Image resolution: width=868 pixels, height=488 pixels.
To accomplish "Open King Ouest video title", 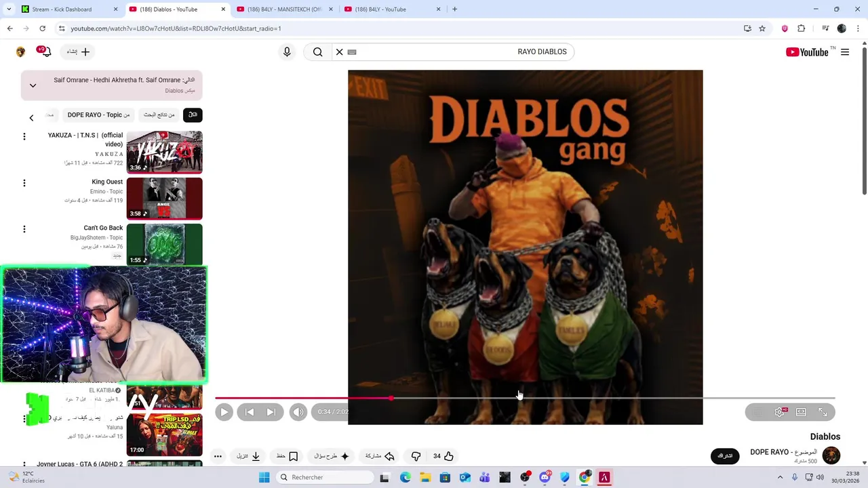I will click(107, 182).
